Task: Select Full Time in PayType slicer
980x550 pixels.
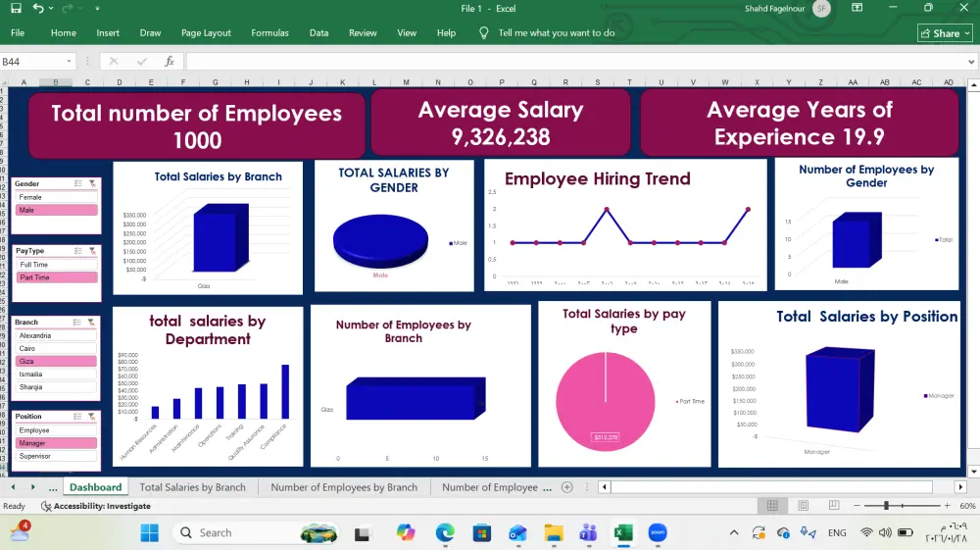Action: coord(56,265)
